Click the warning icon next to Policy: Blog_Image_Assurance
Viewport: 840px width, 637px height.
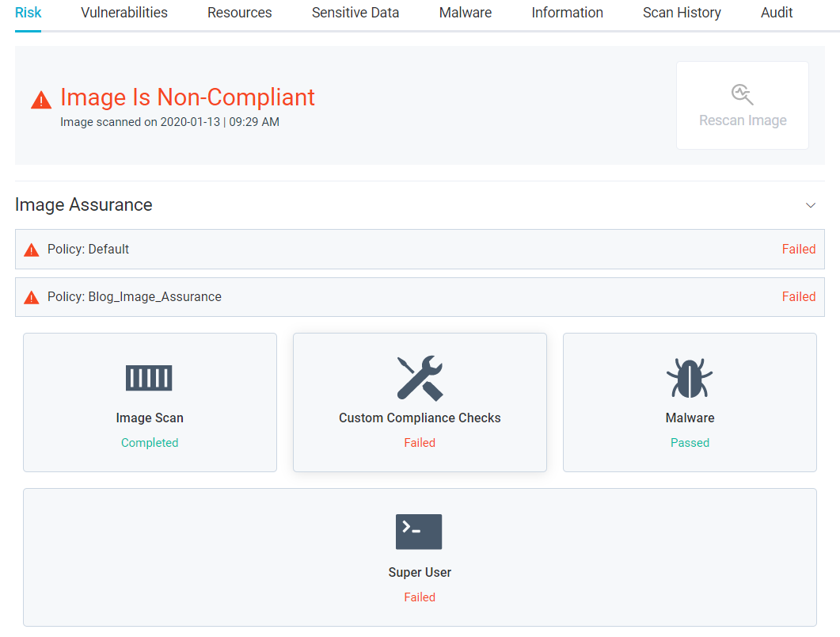(x=32, y=297)
